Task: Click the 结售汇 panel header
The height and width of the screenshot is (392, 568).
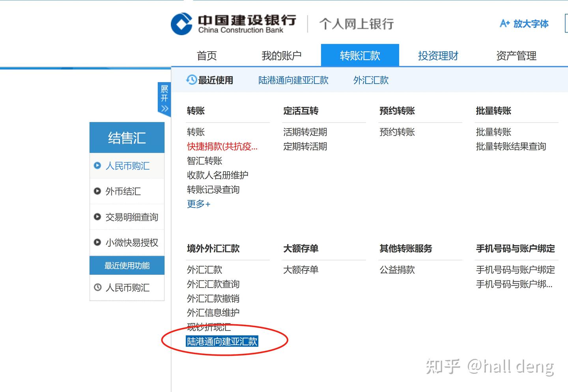Action: [x=127, y=137]
